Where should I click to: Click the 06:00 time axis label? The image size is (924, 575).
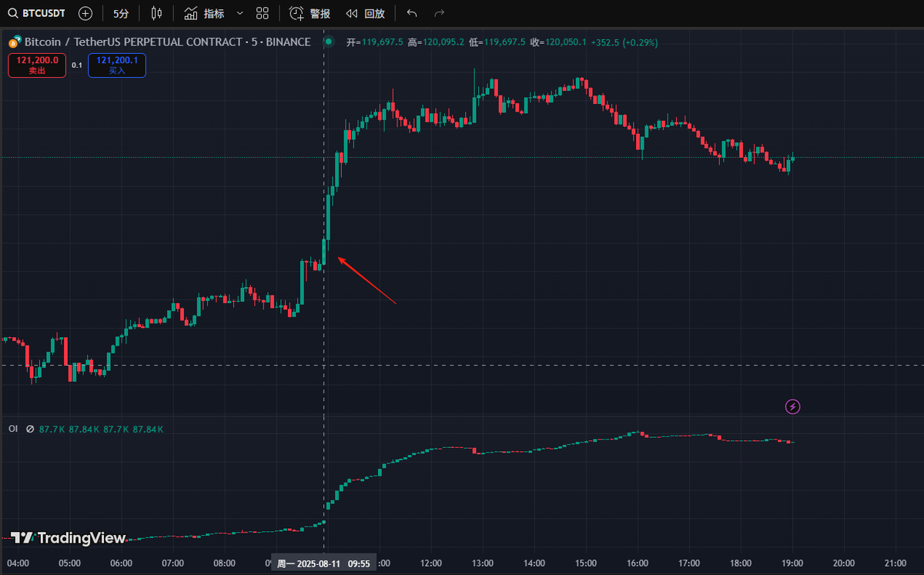[x=122, y=563]
